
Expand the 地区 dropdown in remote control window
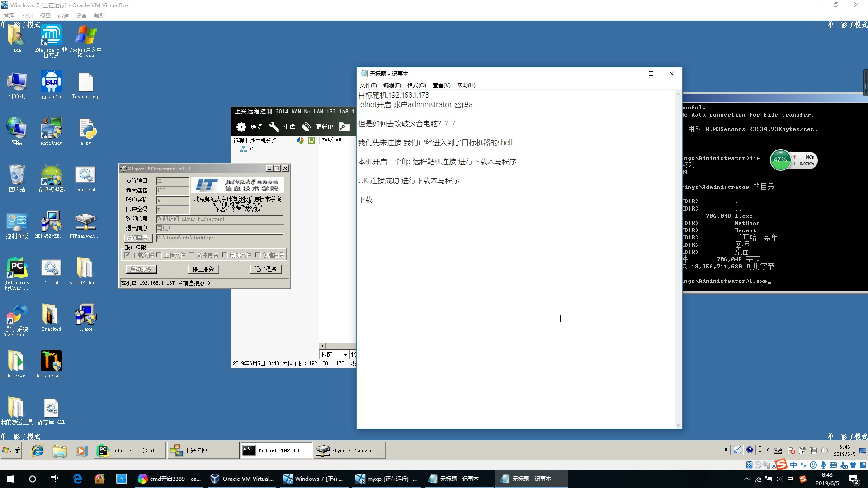click(345, 355)
